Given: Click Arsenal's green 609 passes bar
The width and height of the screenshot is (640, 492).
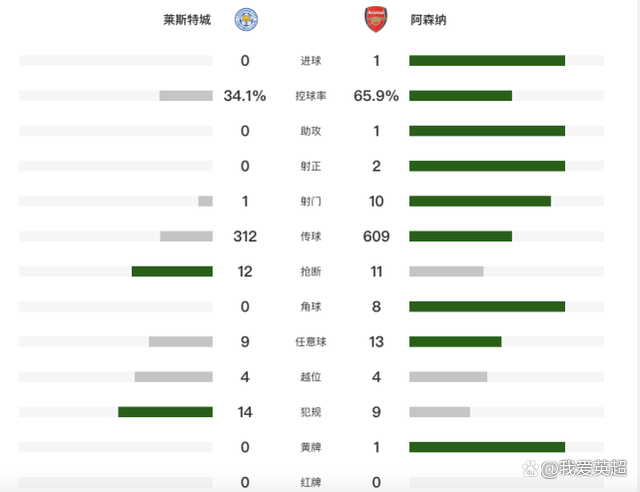Looking at the screenshot, I should click(460, 236).
